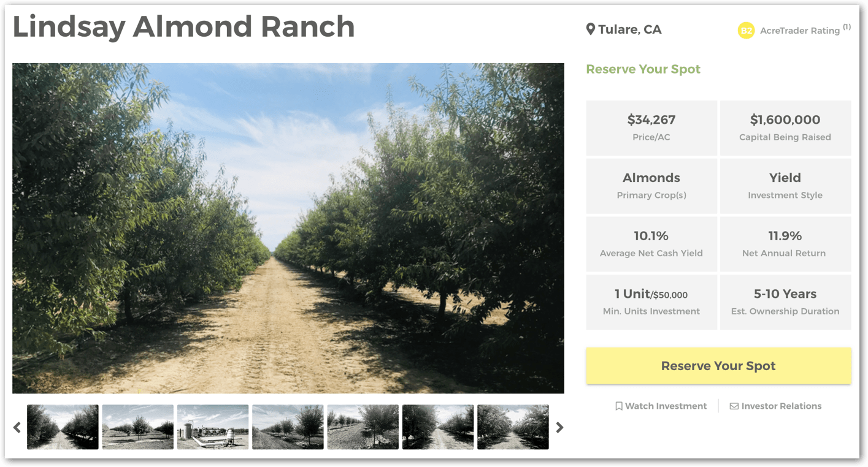Click the bookmark icon beside Watch Investment
The height and width of the screenshot is (467, 868).
619,406
